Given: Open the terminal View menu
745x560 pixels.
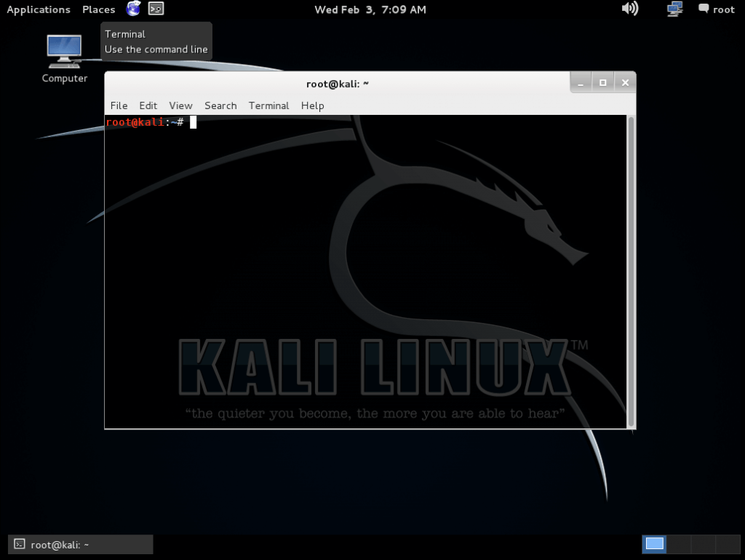Looking at the screenshot, I should click(180, 105).
